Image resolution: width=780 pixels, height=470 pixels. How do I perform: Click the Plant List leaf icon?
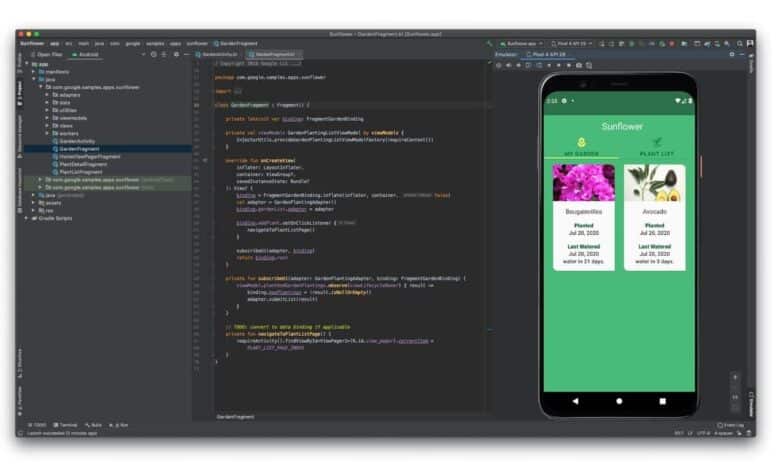657,142
